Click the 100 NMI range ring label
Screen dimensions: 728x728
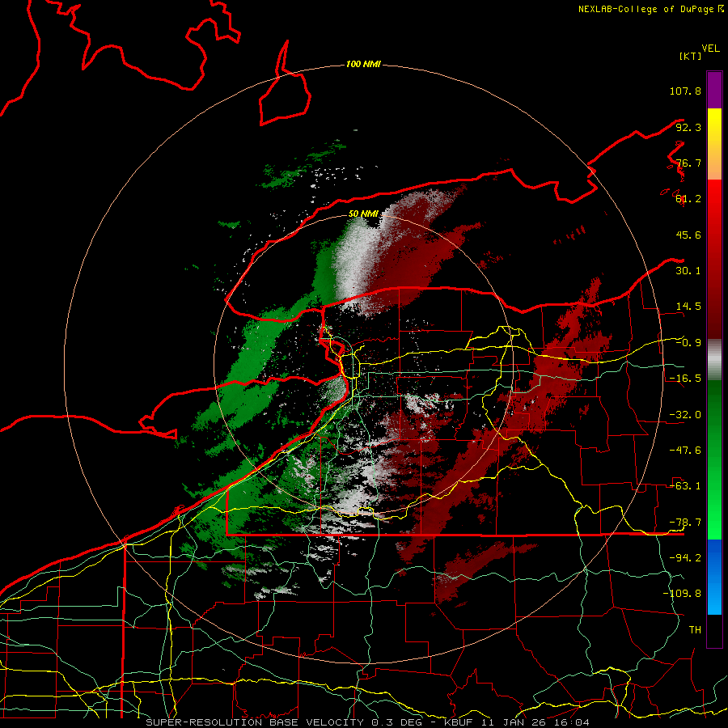click(x=363, y=64)
